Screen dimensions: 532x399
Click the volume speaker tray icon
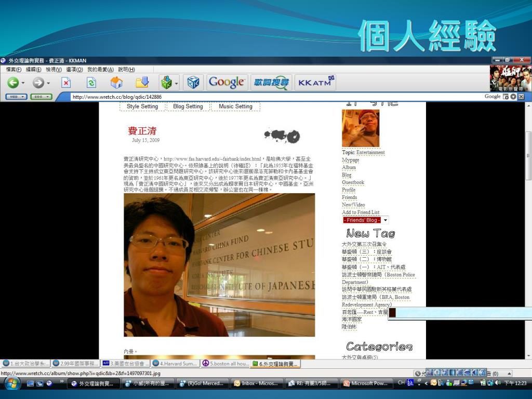point(497,383)
